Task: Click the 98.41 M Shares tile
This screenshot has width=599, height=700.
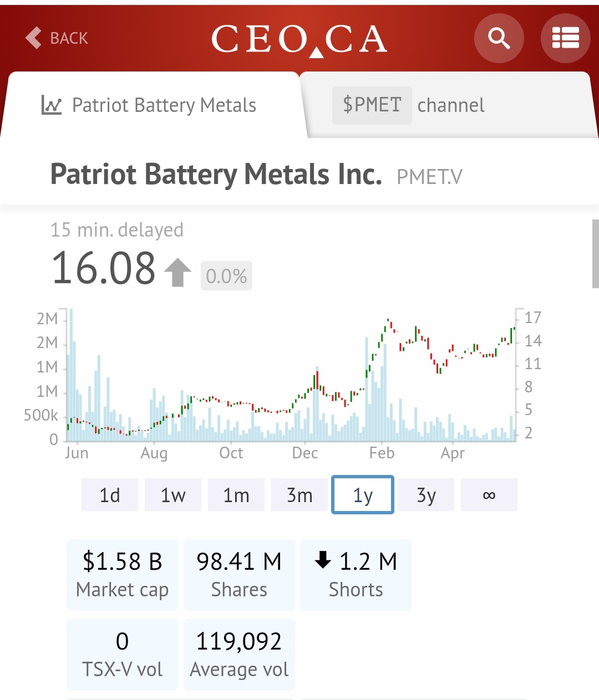Action: pyautogui.click(x=239, y=575)
